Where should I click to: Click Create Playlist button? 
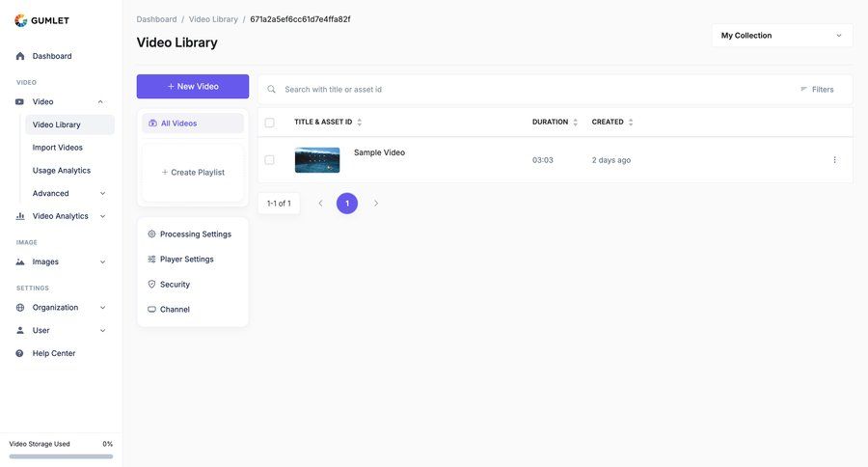click(x=193, y=173)
